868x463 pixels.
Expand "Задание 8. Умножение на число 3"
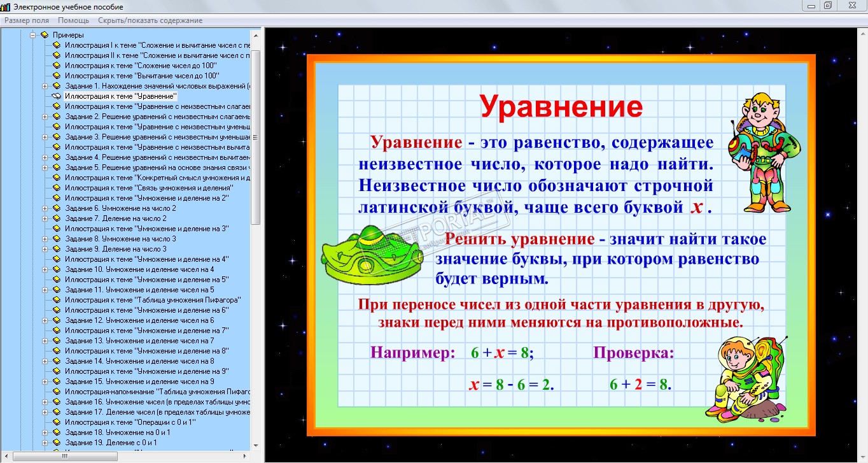coord(45,239)
